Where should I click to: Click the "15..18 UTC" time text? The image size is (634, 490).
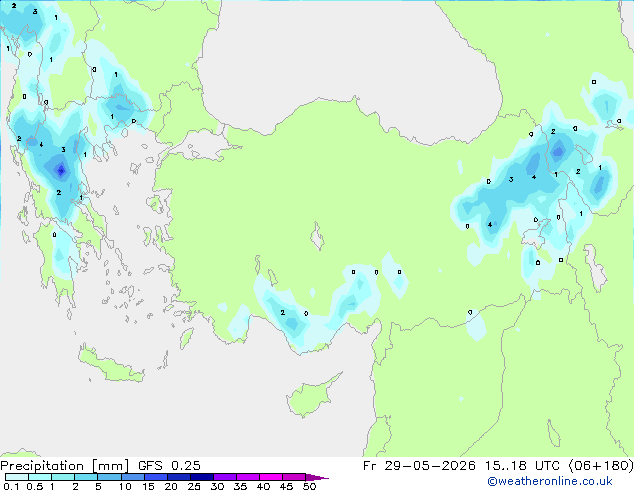click(x=522, y=465)
